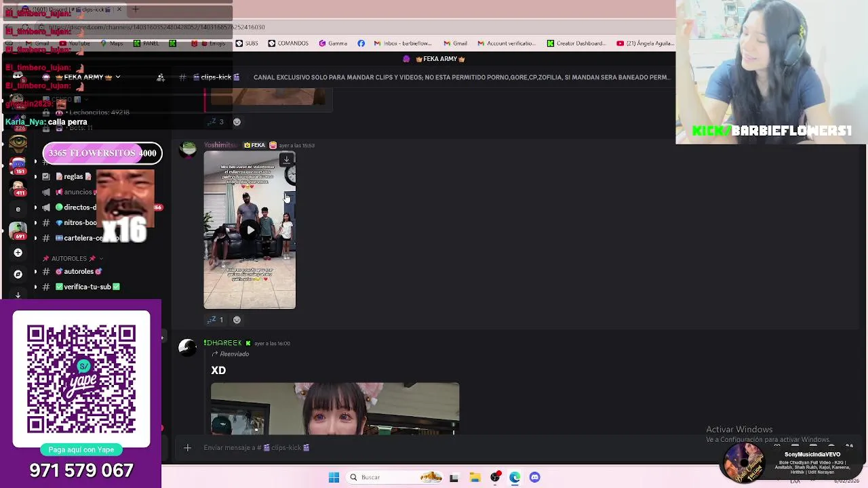
Task: Click the zzz reaction counted 1
Action: point(215,320)
